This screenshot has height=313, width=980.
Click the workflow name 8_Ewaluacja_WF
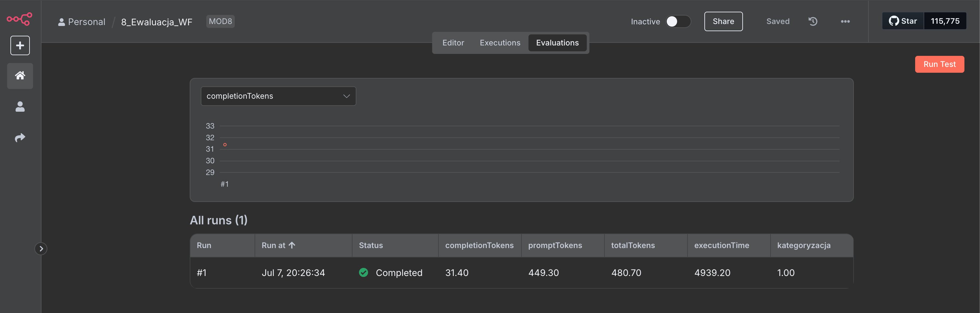pos(157,22)
